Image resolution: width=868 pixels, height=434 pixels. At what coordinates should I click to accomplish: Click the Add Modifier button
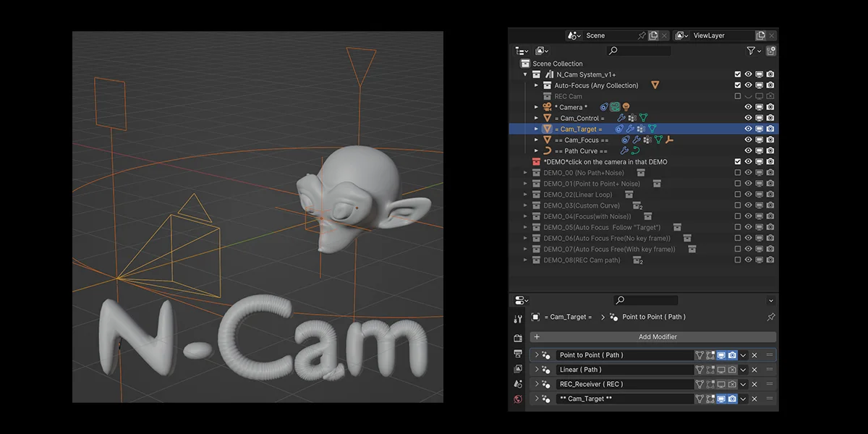point(653,337)
